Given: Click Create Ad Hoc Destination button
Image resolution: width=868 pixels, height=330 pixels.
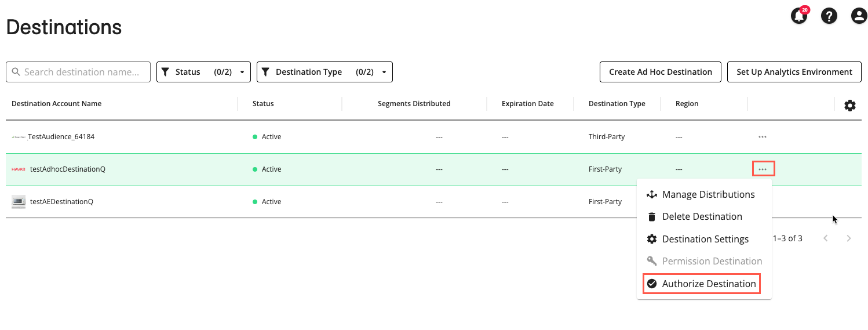Looking at the screenshot, I should click(x=661, y=72).
